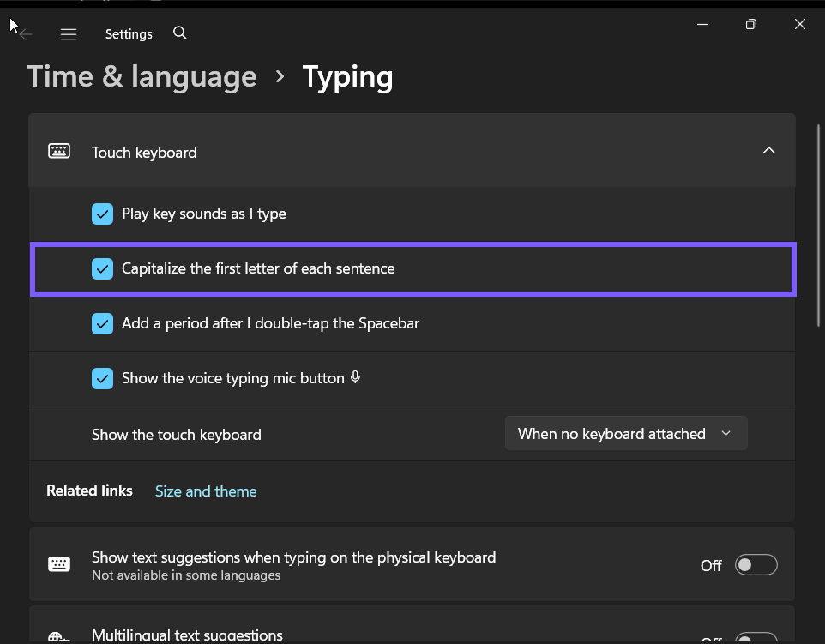Uncheck Play key sounds as I type
The image size is (825, 644).
pyautogui.click(x=103, y=214)
